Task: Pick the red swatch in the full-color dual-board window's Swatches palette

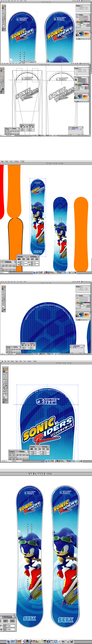Action: click(x=86, y=33)
